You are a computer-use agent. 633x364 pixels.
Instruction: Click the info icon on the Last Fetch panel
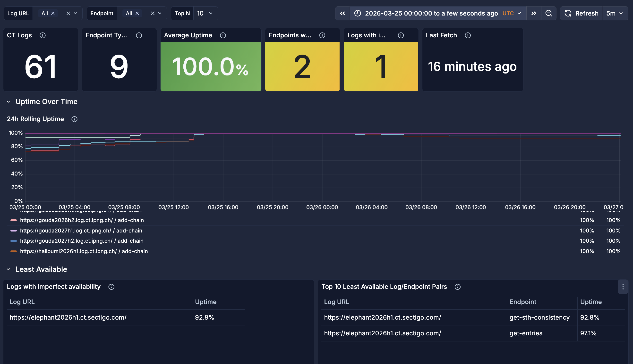[468, 35]
